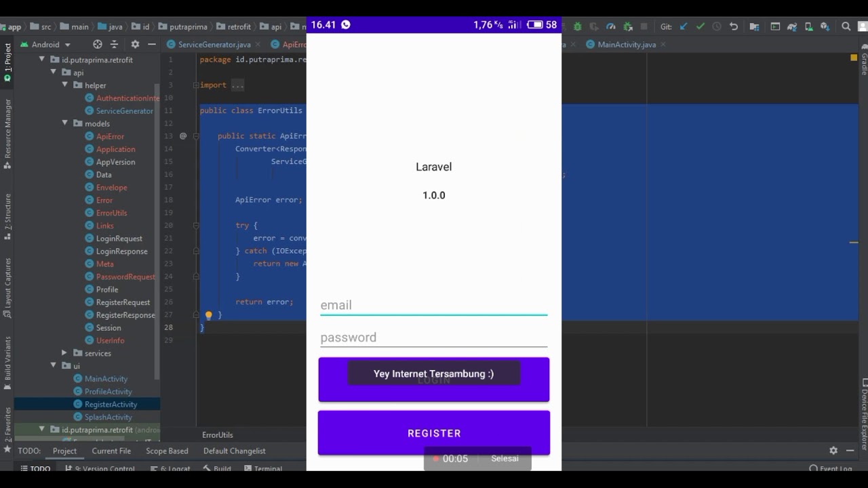Click the java breadcrumb folder
This screenshot has height=488, width=868.
tap(110, 27)
